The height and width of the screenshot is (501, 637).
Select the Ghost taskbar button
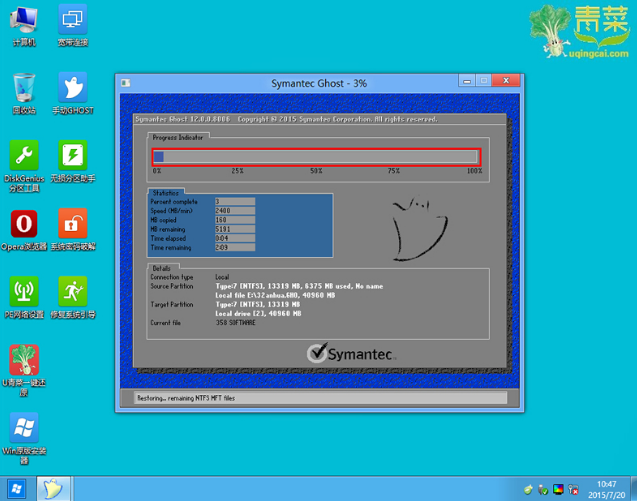(x=53, y=489)
